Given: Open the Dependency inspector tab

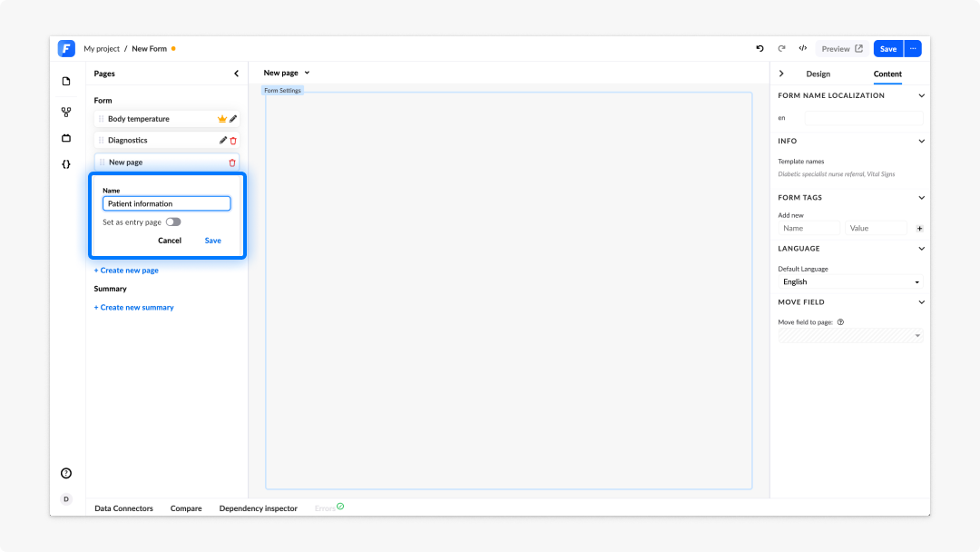Looking at the screenshot, I should pyautogui.click(x=258, y=508).
